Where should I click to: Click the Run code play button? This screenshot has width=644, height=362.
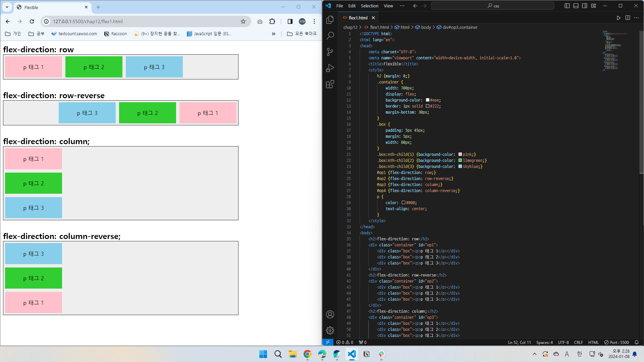[619, 18]
